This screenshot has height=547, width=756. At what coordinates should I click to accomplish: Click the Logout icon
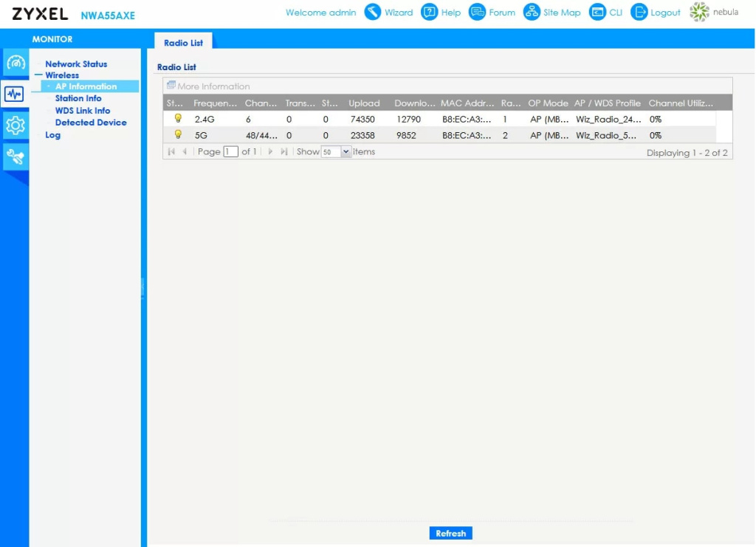pos(639,12)
